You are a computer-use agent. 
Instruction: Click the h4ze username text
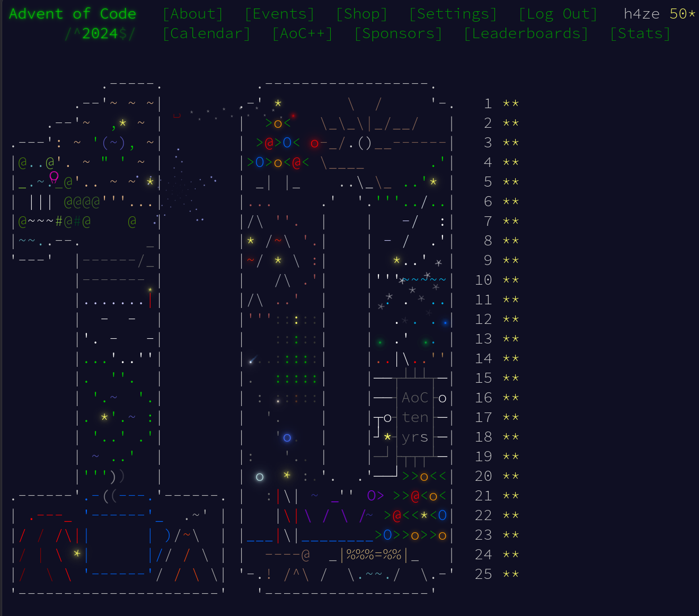coord(642,14)
